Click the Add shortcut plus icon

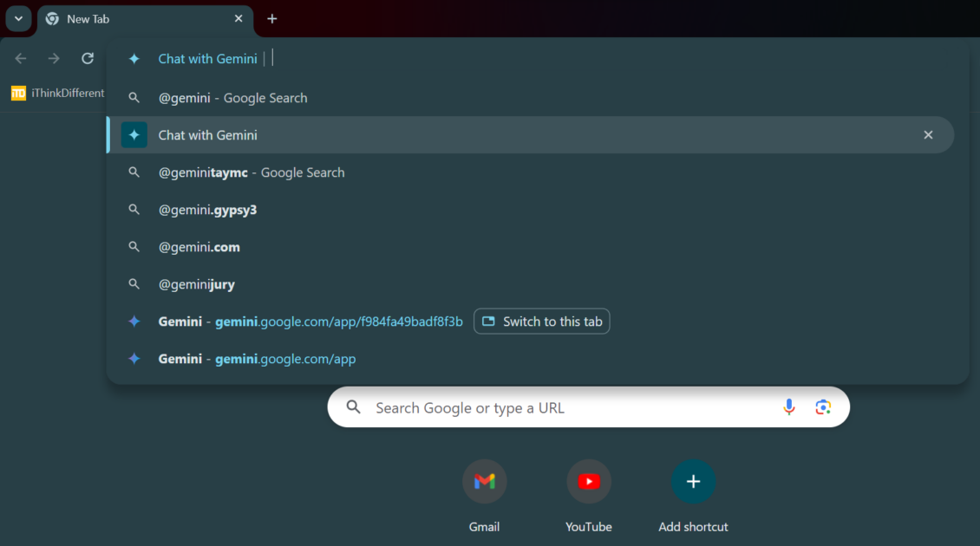click(x=693, y=482)
